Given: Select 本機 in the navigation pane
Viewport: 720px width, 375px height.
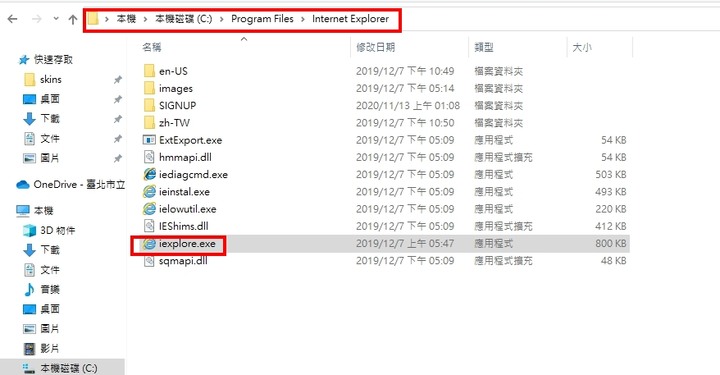Looking at the screenshot, I should point(44,211).
